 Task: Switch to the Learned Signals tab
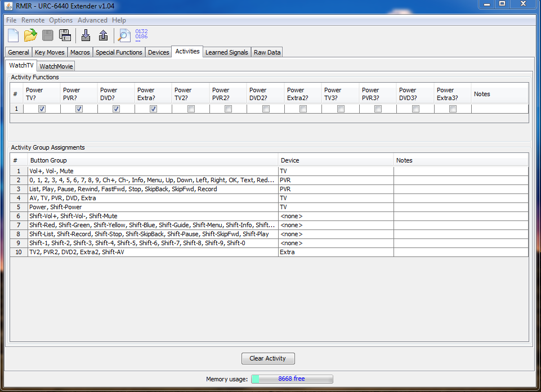tap(226, 52)
